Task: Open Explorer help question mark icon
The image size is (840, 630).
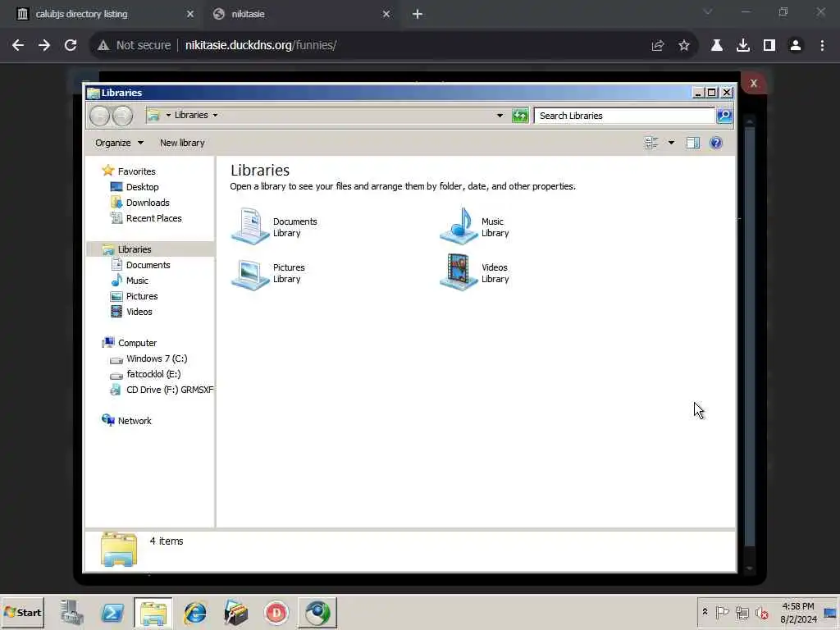Action: [x=715, y=143]
